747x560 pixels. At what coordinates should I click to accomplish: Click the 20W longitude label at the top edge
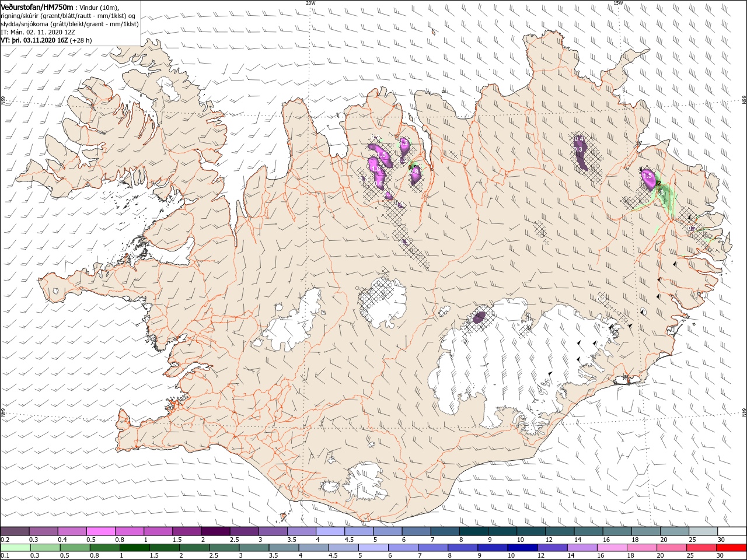coord(310,3)
